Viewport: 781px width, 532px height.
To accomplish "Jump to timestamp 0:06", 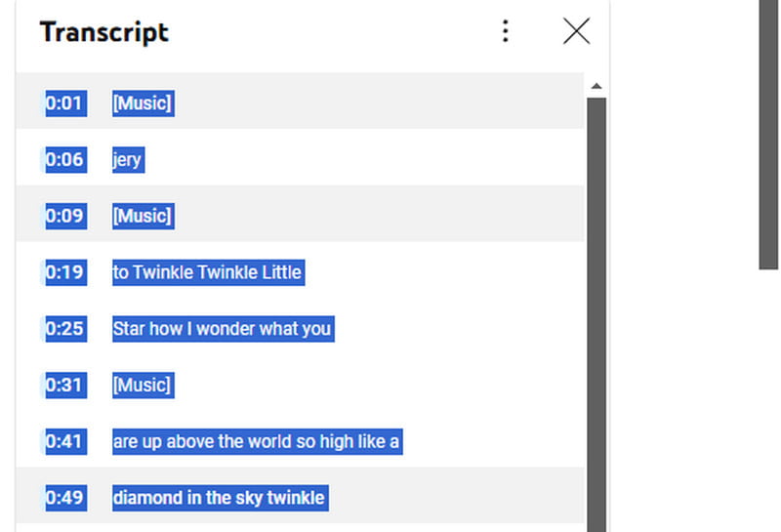I will [65, 159].
